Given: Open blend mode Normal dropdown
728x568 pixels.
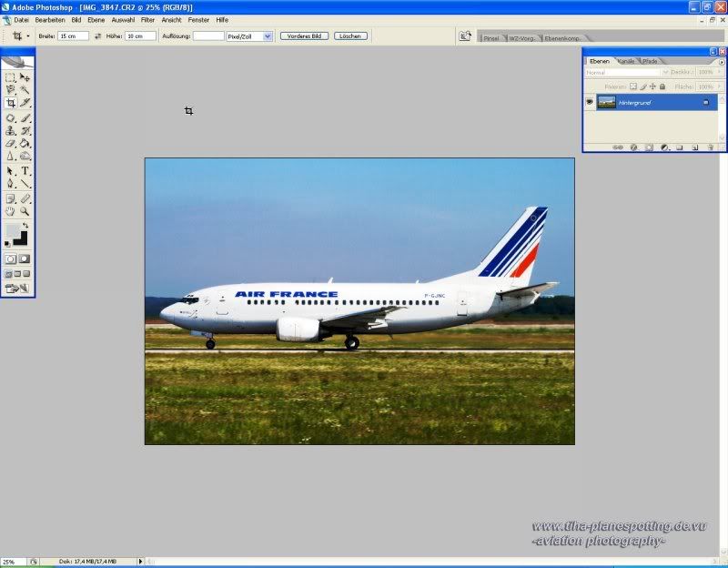Looking at the screenshot, I should click(x=665, y=73).
